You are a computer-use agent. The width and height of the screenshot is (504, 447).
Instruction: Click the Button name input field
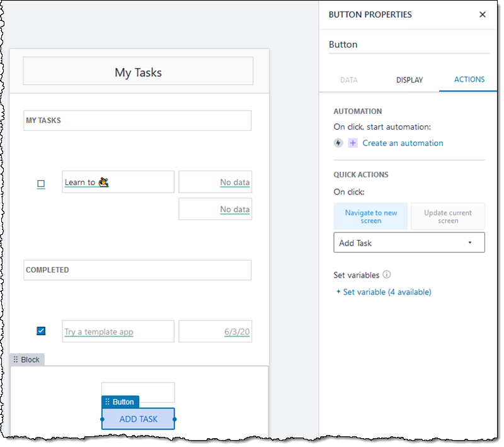(409, 45)
